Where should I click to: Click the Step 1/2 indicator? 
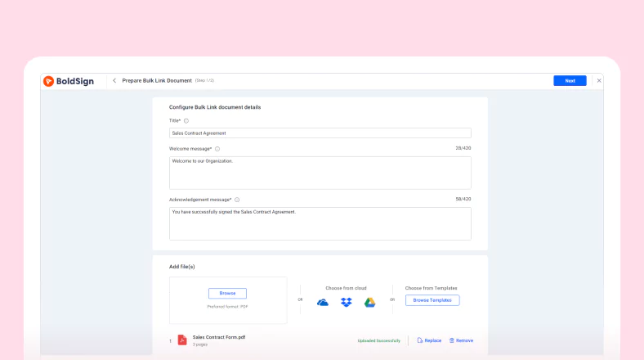coord(204,80)
